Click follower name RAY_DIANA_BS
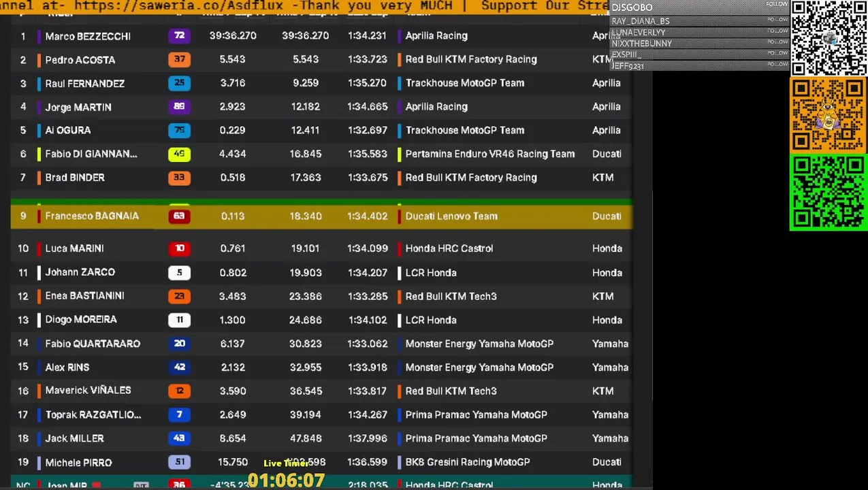 pos(641,21)
